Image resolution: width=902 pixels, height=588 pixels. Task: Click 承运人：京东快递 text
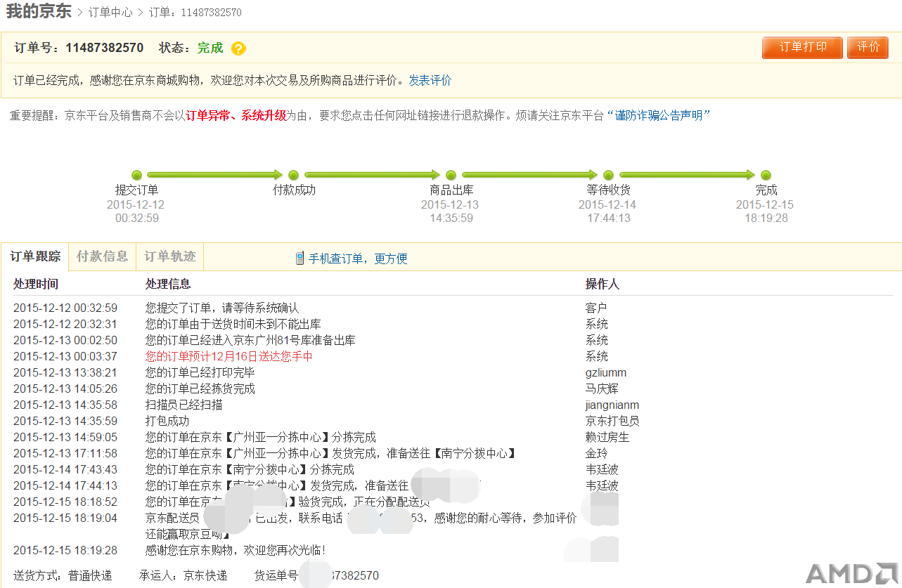pyautogui.click(x=183, y=575)
